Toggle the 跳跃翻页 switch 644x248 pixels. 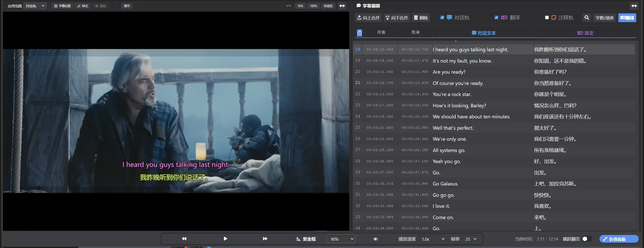pos(587,239)
